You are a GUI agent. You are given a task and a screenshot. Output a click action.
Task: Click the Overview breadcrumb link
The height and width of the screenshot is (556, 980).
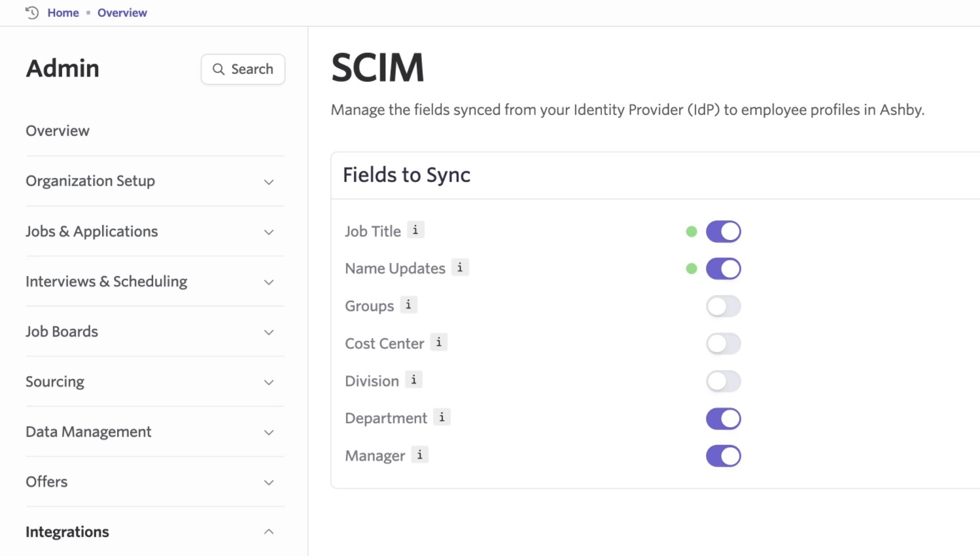pos(122,13)
